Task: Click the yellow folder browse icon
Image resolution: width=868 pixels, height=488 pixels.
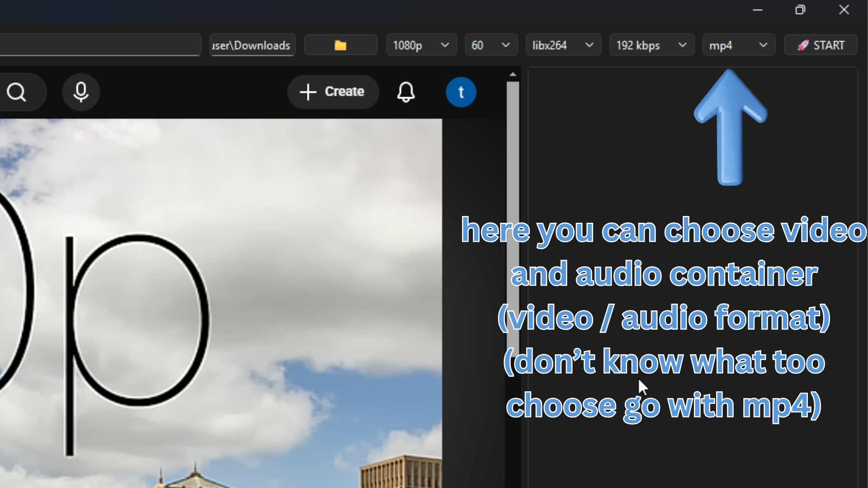Action: tap(340, 45)
